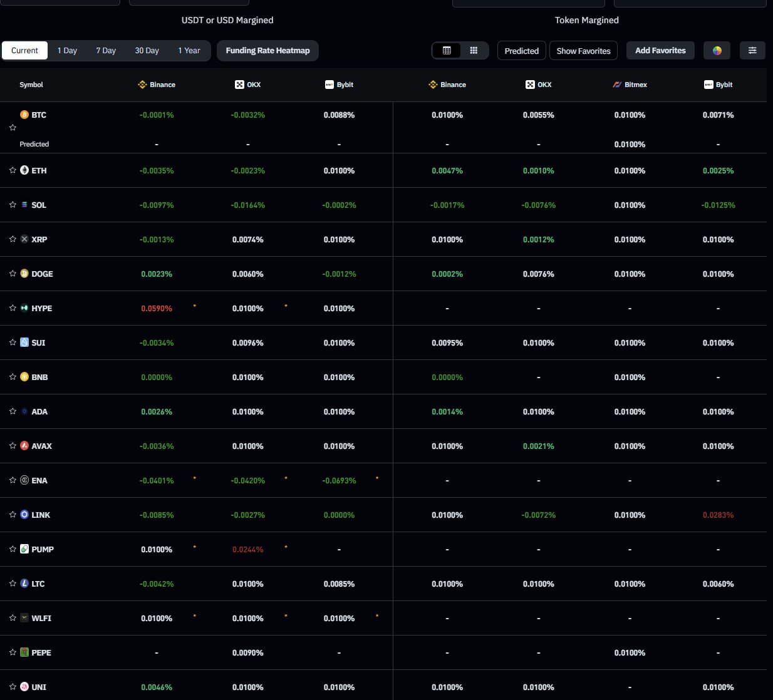Viewport: 773px width, 700px height.
Task: Click the Add Favorites button
Action: [660, 51]
